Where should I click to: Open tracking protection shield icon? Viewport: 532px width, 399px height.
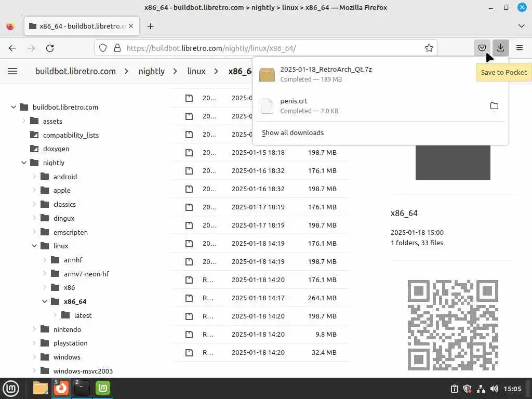[103, 48]
